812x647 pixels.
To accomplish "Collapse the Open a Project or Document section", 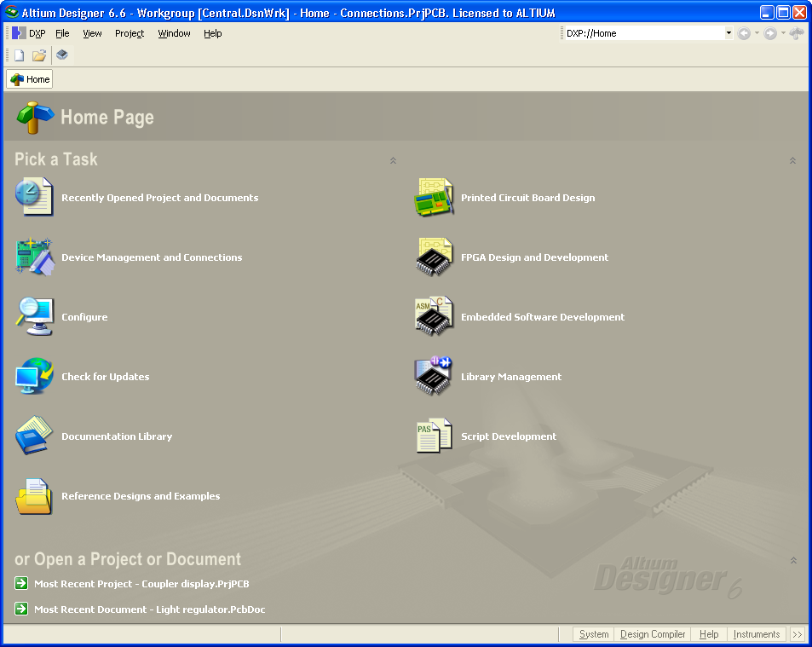I will (x=792, y=560).
